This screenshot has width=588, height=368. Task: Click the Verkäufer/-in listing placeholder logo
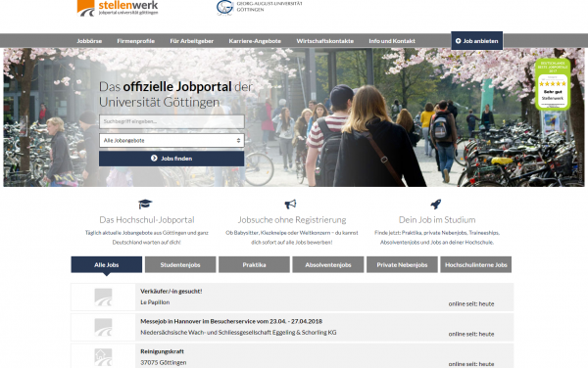tap(103, 298)
